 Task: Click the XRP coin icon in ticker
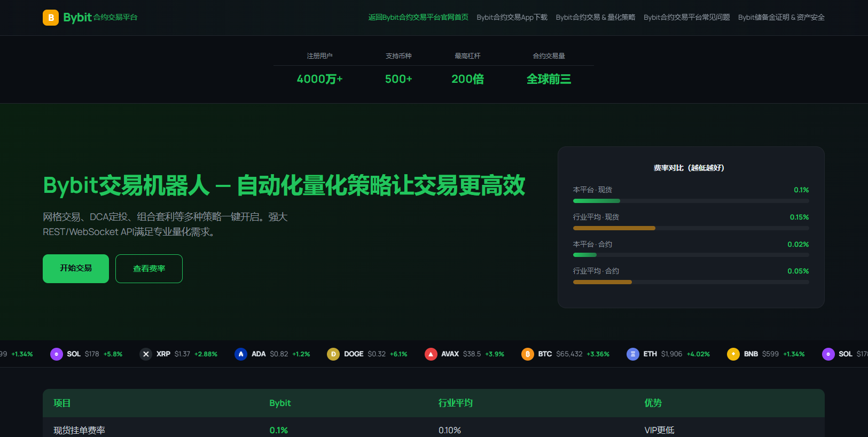pyautogui.click(x=146, y=354)
